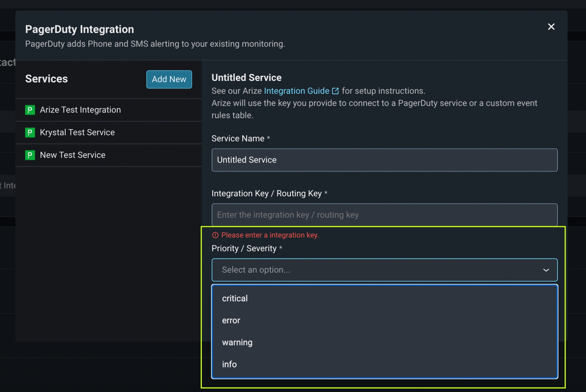
Task: Click PagerDuty icon beside Arize Test Integration
Action: [30, 110]
